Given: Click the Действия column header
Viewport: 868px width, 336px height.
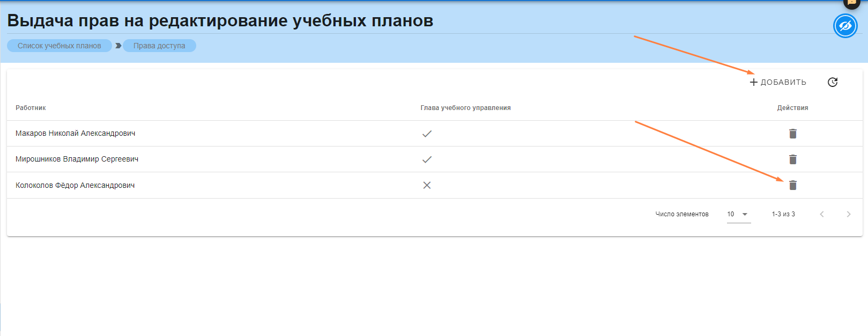Looking at the screenshot, I should coord(792,108).
